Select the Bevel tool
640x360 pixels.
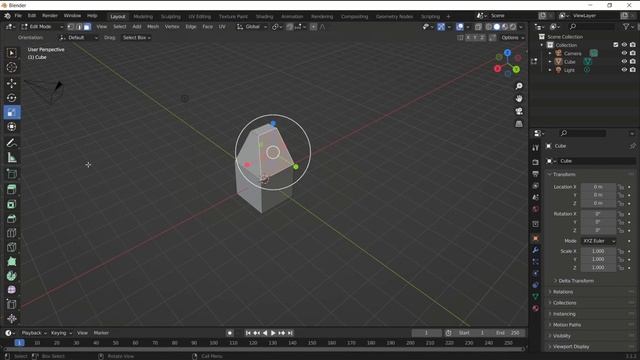[x=11, y=218]
